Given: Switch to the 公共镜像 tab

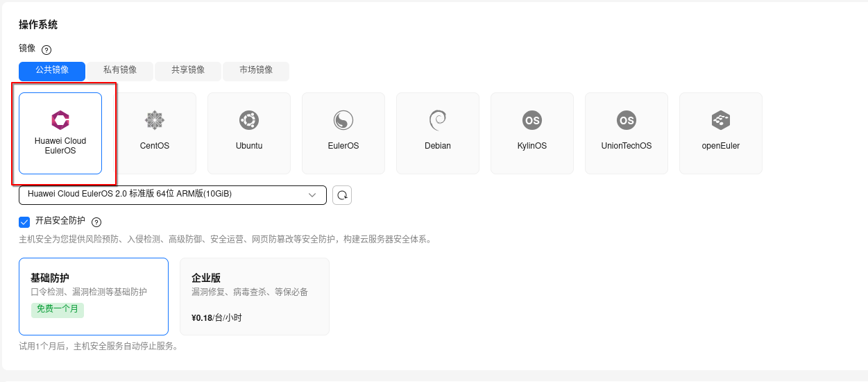Looking at the screenshot, I should coord(52,71).
